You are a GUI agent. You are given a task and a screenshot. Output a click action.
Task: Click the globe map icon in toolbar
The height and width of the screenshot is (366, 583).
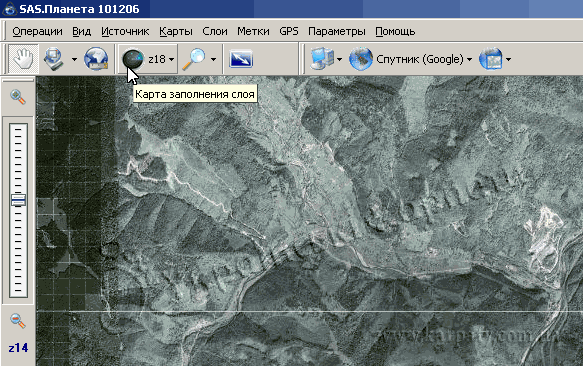coord(96,59)
